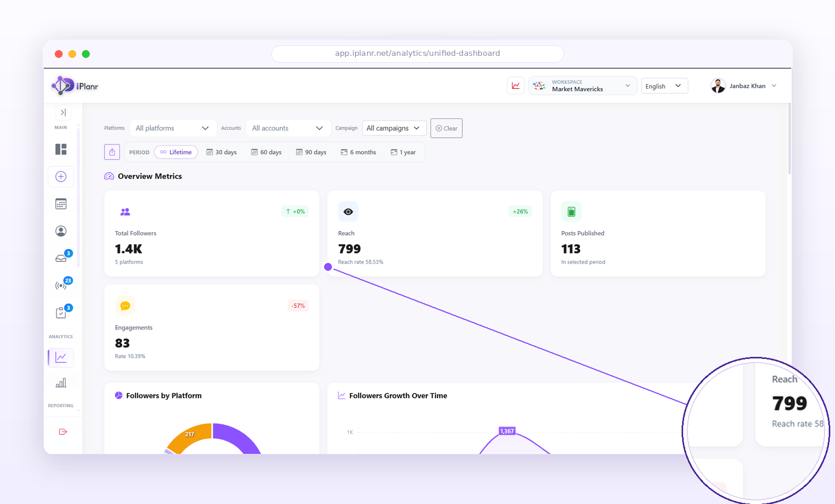Click the -57% badge on Engagements card
Viewport: 835px width, 504px height.
[298, 306]
